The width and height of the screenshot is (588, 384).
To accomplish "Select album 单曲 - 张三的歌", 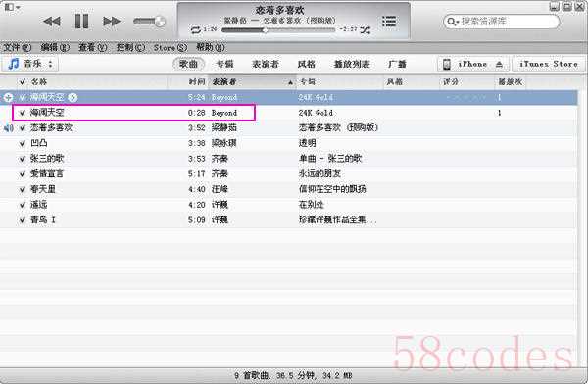I will point(330,159).
